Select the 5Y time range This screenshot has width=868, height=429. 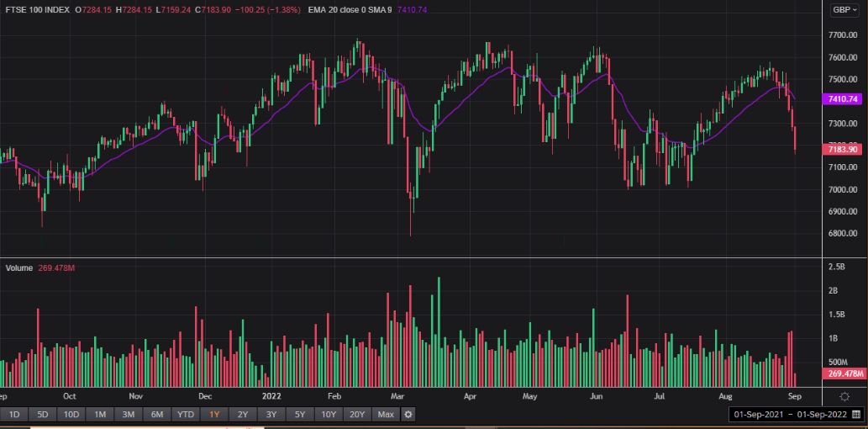click(300, 415)
